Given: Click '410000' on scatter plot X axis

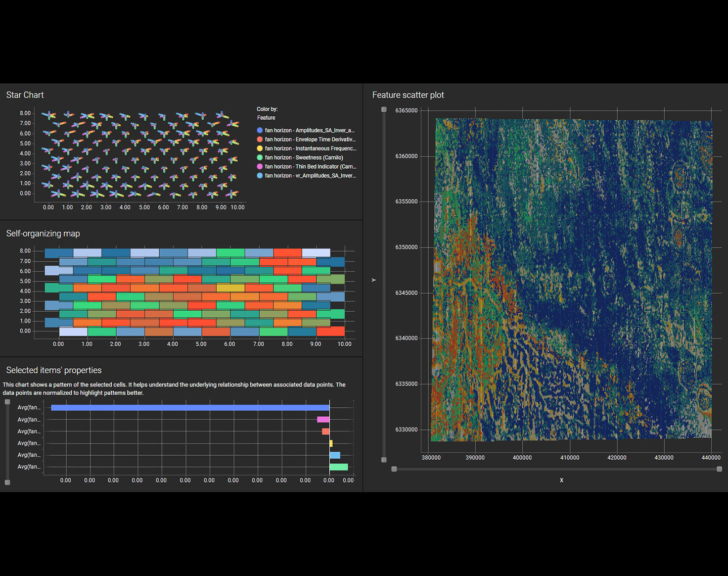Looking at the screenshot, I should point(570,458).
